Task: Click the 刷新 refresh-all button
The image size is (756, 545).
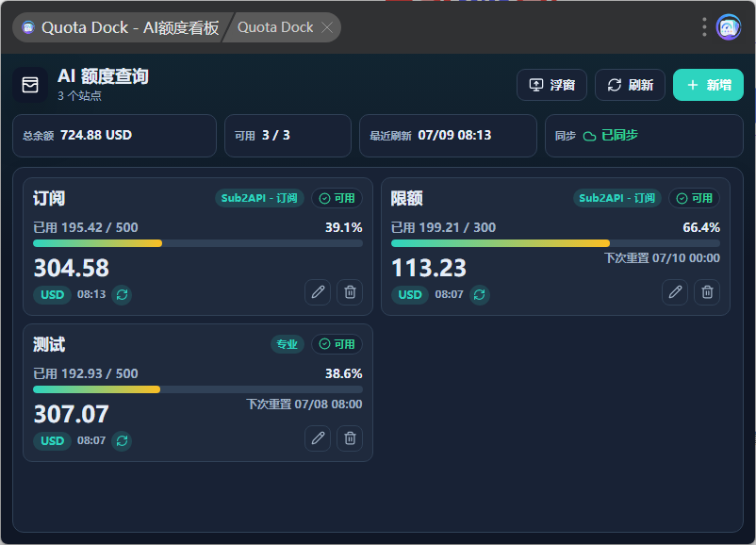Action: point(630,85)
